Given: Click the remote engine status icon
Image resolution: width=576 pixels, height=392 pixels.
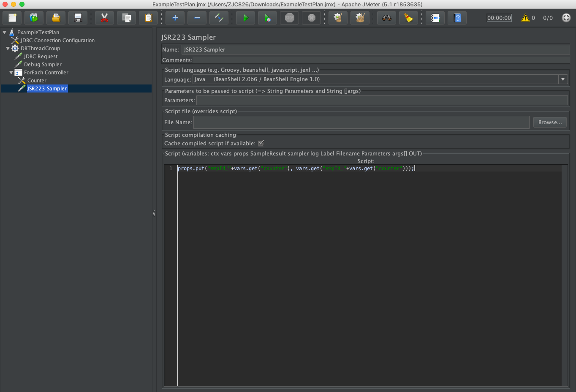Looking at the screenshot, I should tap(566, 18).
